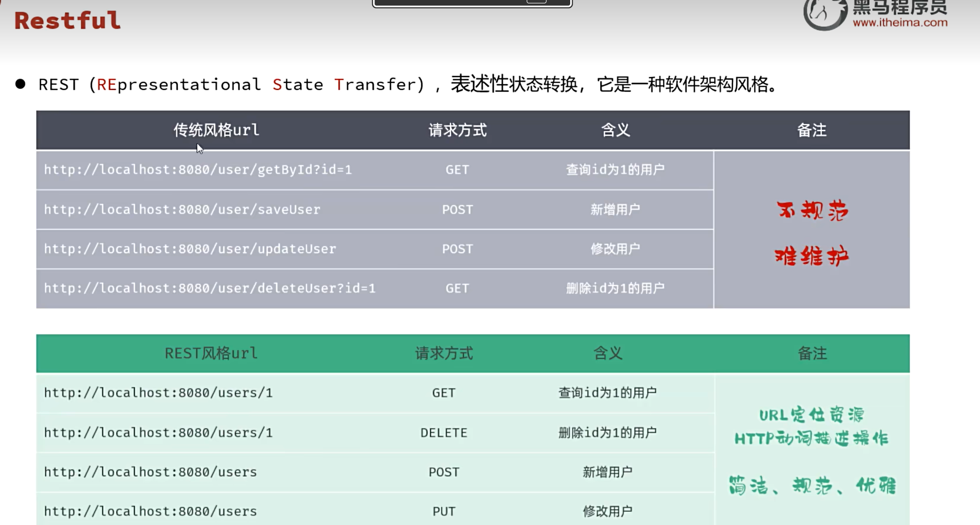Click the itheima horse logo icon
The height and width of the screenshot is (525, 980).
(x=825, y=14)
